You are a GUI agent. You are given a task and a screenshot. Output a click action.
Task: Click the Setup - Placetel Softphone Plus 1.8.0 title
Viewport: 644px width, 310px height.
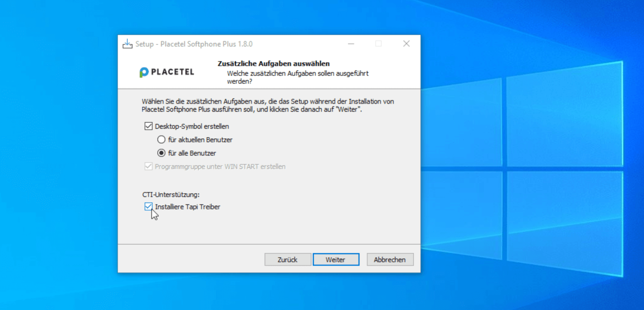tap(194, 44)
